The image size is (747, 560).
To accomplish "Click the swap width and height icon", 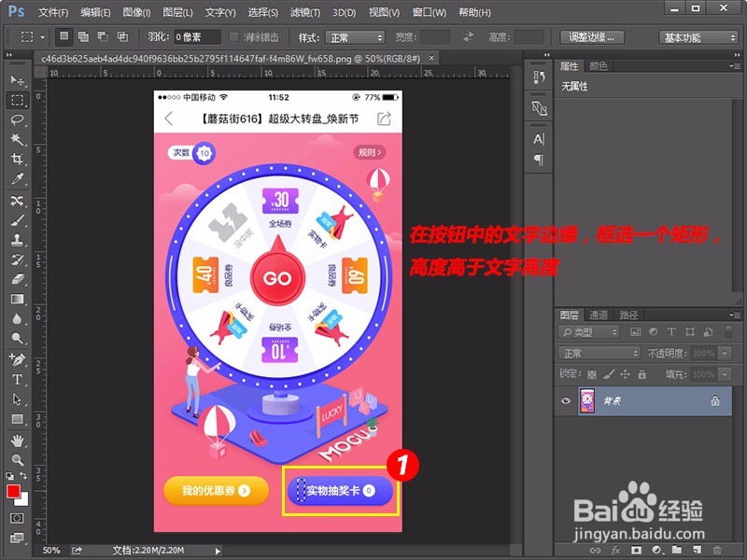I will 469,37.
